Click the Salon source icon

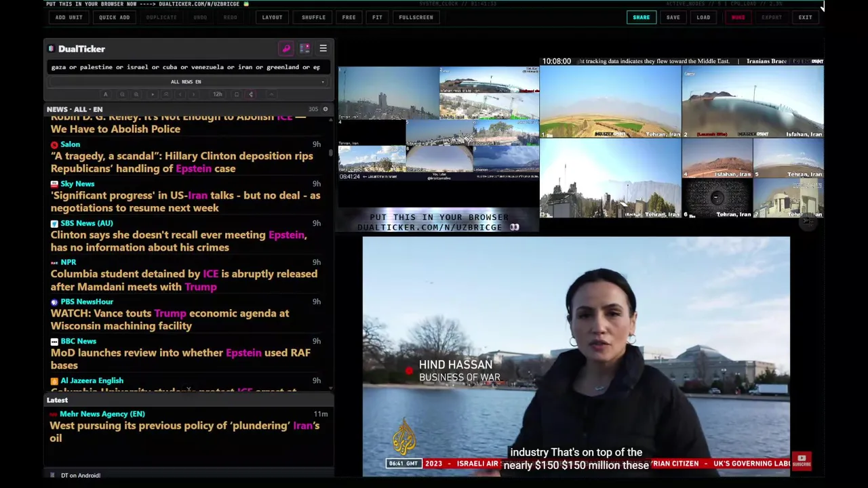coord(54,144)
